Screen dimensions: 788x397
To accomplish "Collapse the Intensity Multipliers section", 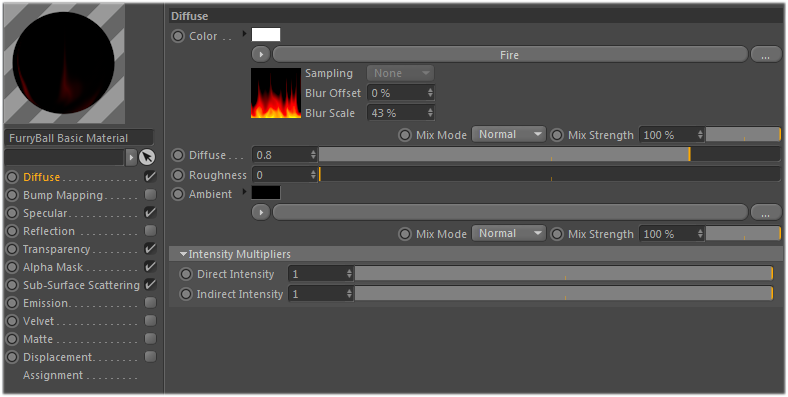I will point(183,254).
